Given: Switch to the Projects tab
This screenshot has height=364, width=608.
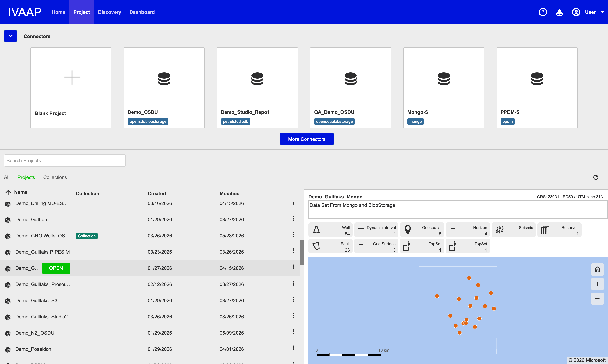Looking at the screenshot, I should tap(26, 177).
